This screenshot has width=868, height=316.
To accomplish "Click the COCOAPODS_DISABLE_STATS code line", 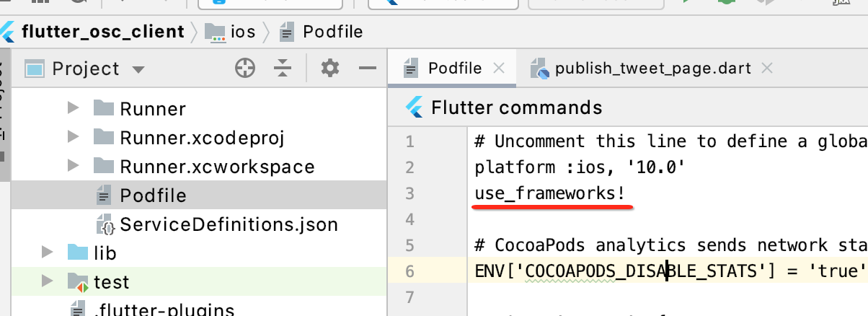I will (670, 271).
